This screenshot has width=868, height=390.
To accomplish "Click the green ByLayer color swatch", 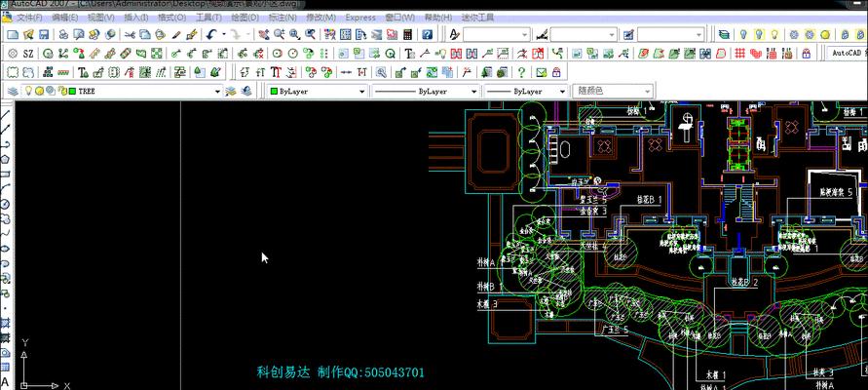I will pos(274,92).
